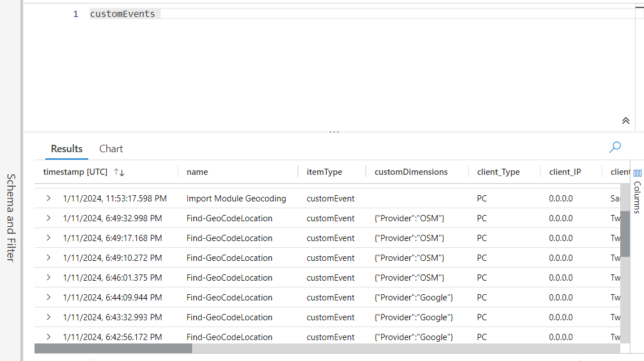Expand row with timestamp 6:44:09.944 PM
Screen dimensions: 644x361
(x=49, y=297)
